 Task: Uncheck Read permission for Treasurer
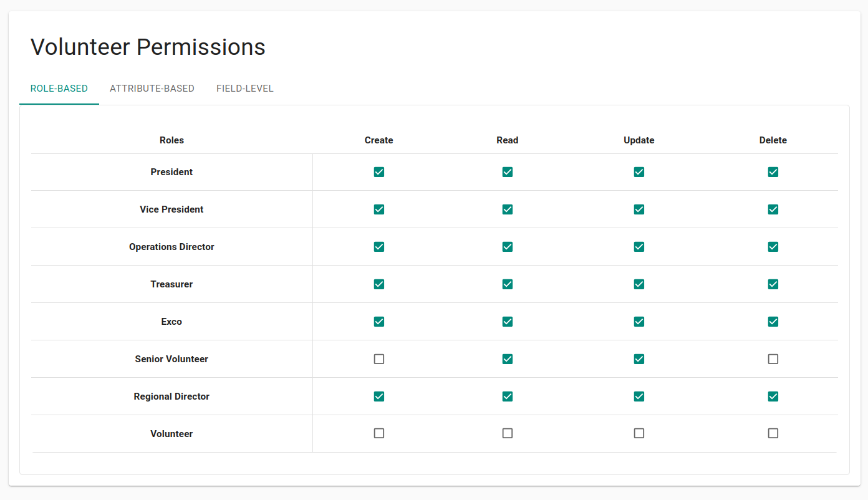pos(508,284)
